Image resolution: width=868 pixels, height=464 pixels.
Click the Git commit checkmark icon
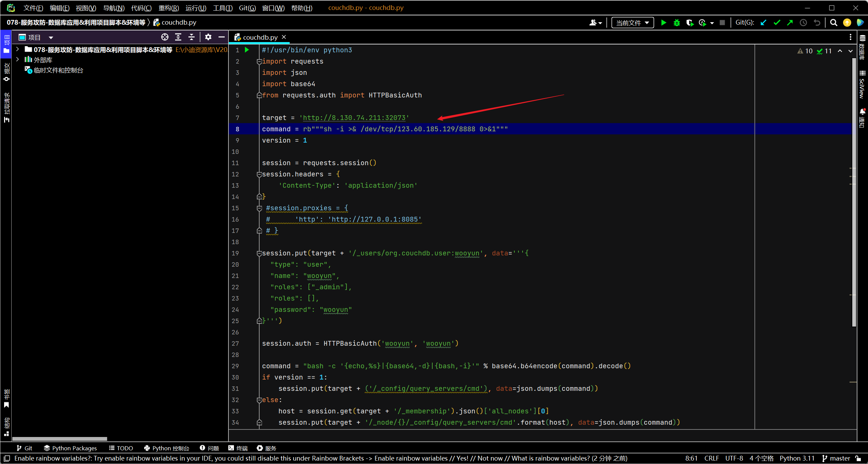tap(777, 23)
